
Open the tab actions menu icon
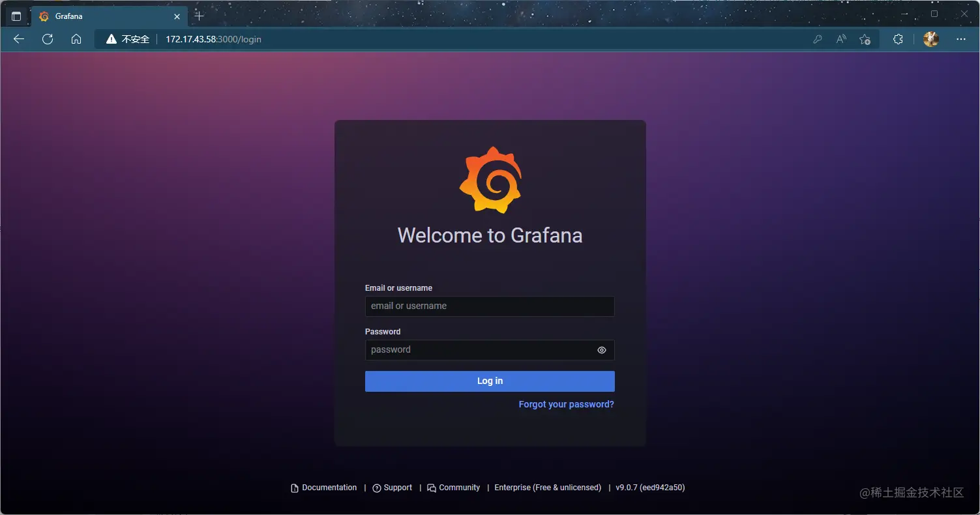pos(16,16)
